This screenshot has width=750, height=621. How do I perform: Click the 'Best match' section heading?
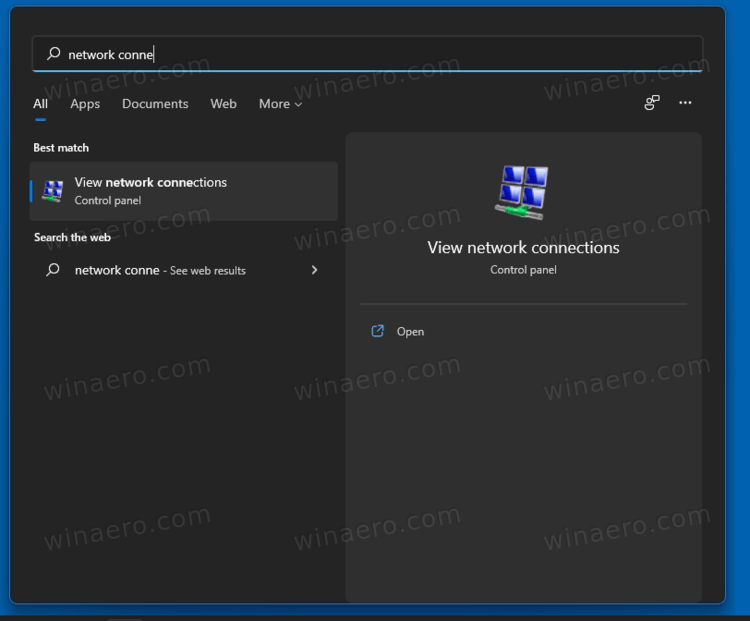click(61, 148)
